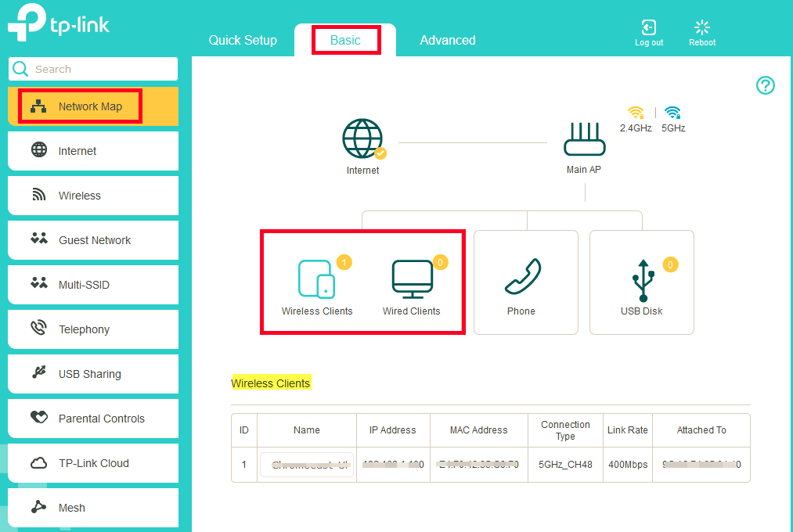
Task: Click the Phone handset icon
Action: (x=523, y=276)
